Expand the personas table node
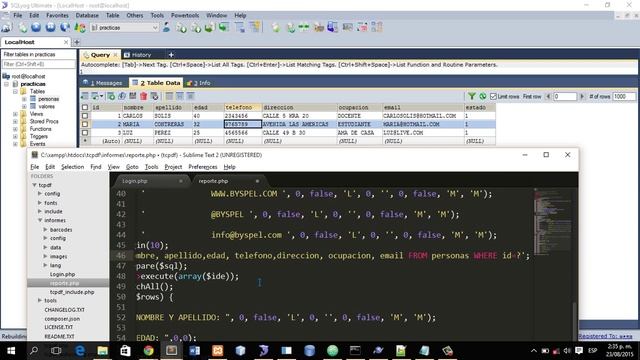The width and height of the screenshot is (640, 360). click(24, 99)
